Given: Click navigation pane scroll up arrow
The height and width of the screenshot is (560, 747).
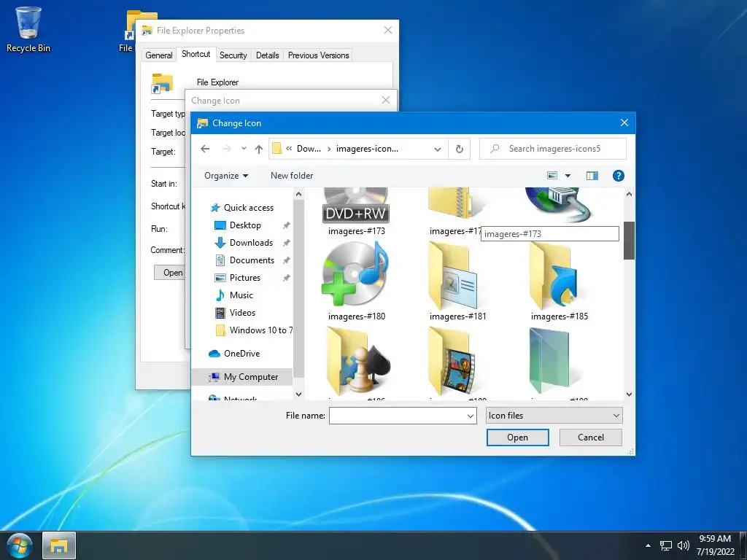Looking at the screenshot, I should click(298, 194).
